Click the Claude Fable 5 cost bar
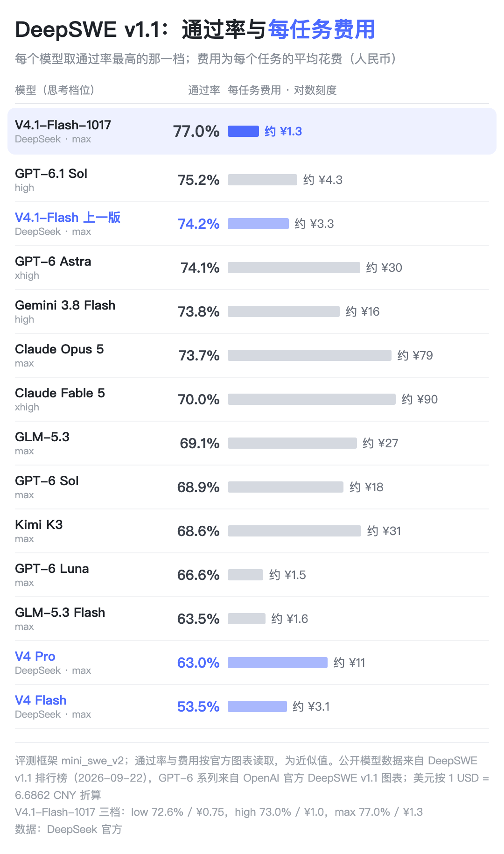Viewport: 504px width, 854px height. point(312,399)
